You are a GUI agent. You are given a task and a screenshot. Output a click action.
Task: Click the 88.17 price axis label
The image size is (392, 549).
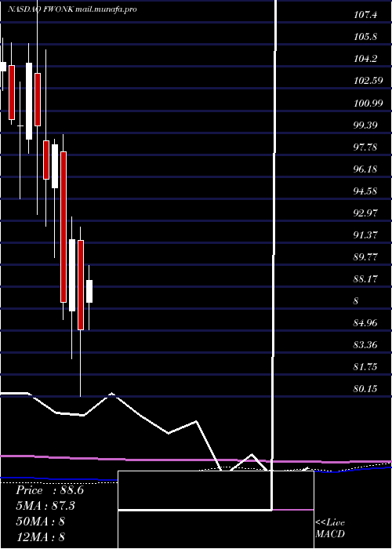tap(365, 279)
